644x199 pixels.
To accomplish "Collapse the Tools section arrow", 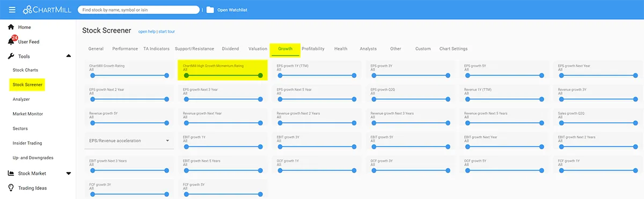I will pyautogui.click(x=68, y=56).
